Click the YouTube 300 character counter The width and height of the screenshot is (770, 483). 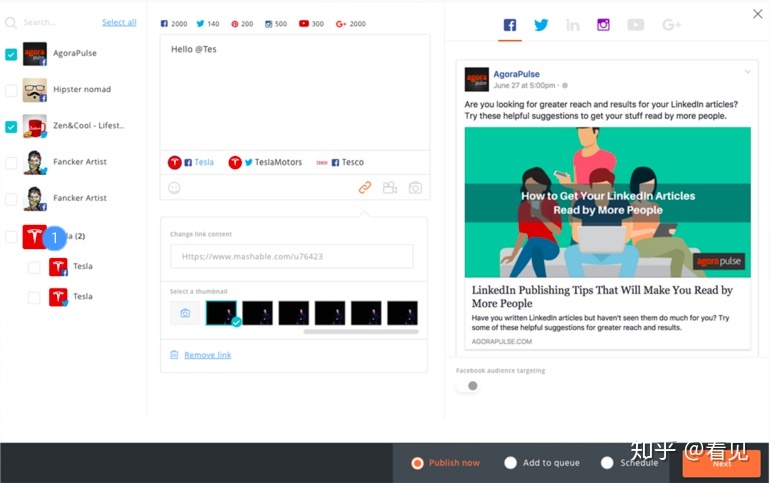pos(311,24)
